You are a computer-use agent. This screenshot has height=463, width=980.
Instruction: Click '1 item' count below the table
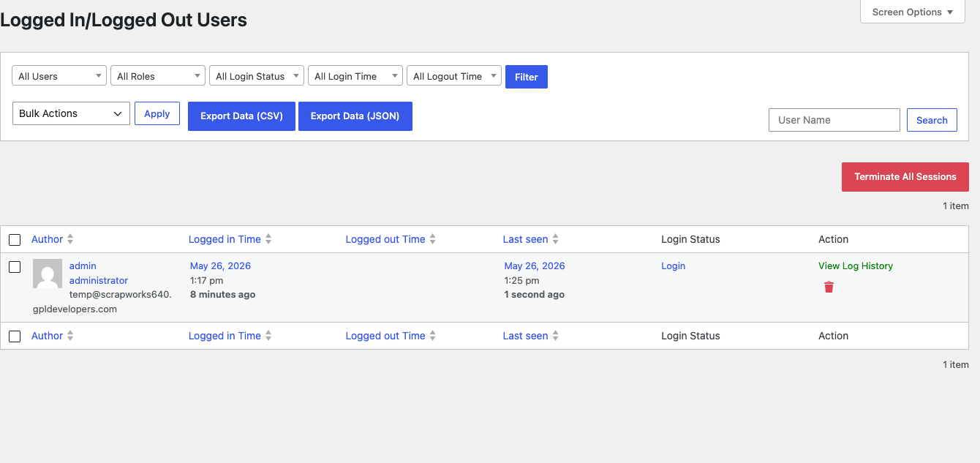955,365
